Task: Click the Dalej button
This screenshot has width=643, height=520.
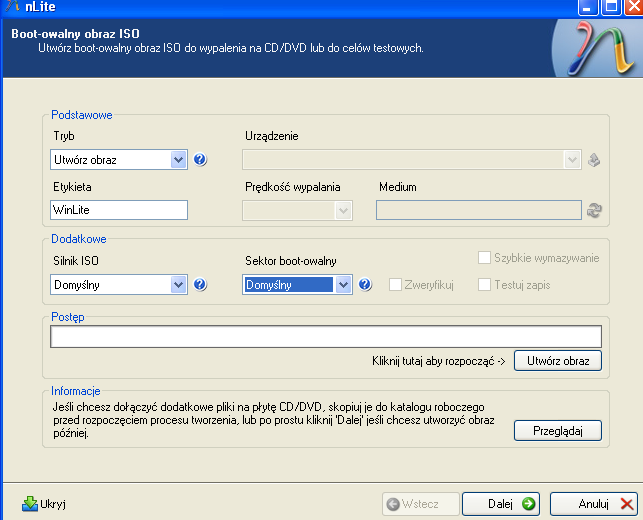Action: pyautogui.click(x=501, y=504)
